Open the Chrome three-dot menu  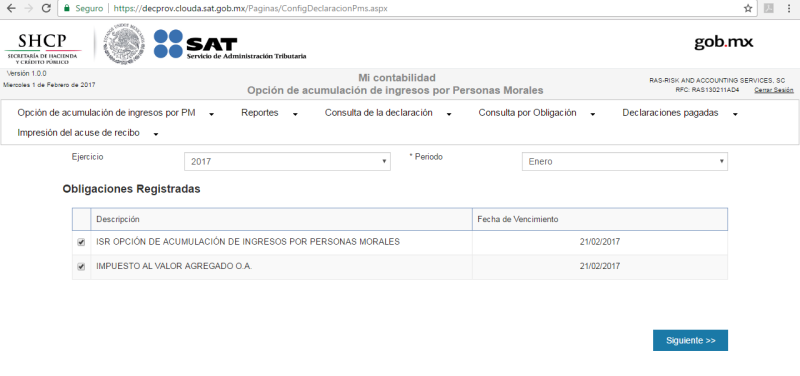click(x=789, y=9)
